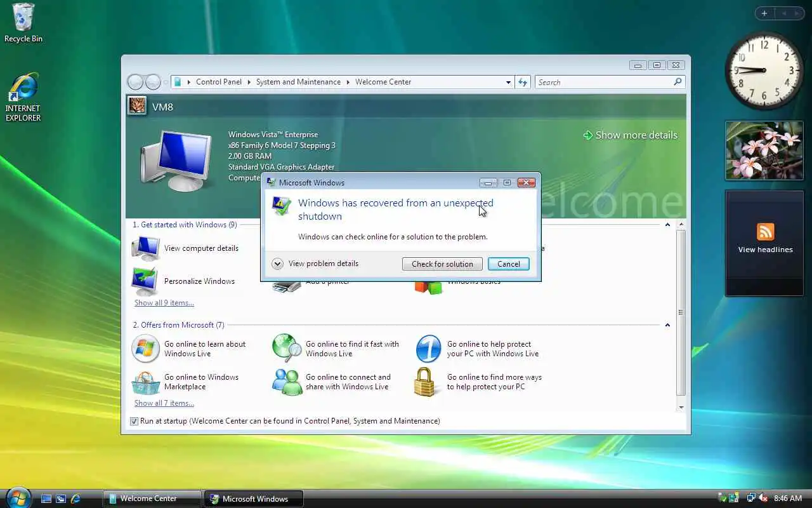Click the RSS feed icon in the gadget

point(765,231)
